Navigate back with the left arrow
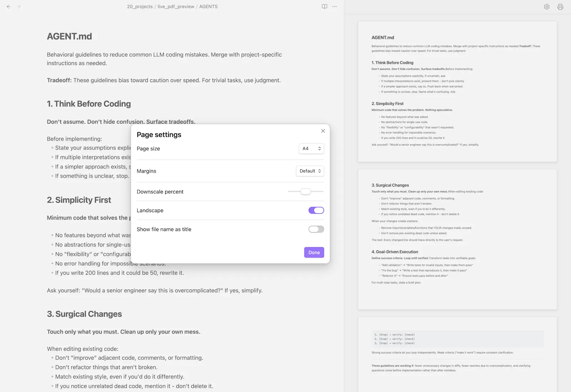The height and width of the screenshot is (392, 571). coord(9,6)
